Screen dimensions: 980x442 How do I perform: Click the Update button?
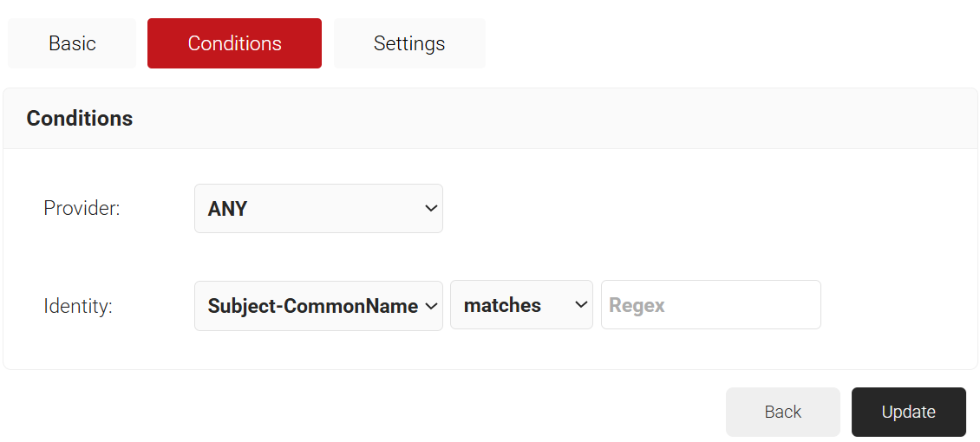pyautogui.click(x=908, y=413)
